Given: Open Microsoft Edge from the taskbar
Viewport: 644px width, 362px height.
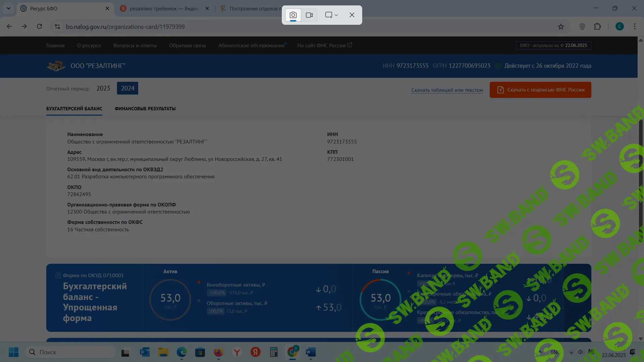Looking at the screenshot, I should click(x=182, y=352).
